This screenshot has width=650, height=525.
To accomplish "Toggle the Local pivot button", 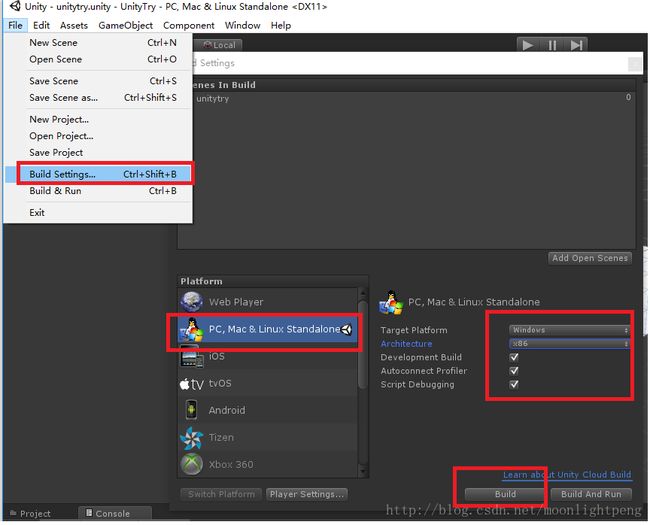I will [x=219, y=45].
